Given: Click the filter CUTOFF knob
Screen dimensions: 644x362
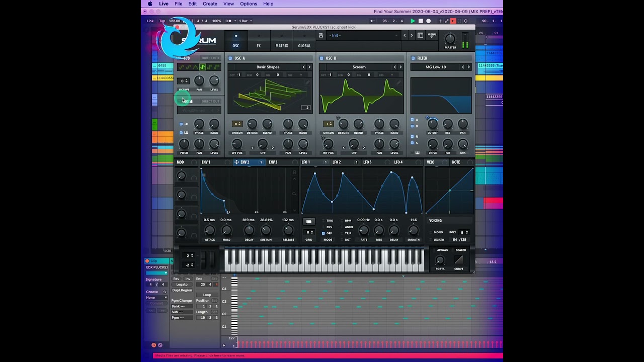Looking at the screenshot, I should 432,124.
